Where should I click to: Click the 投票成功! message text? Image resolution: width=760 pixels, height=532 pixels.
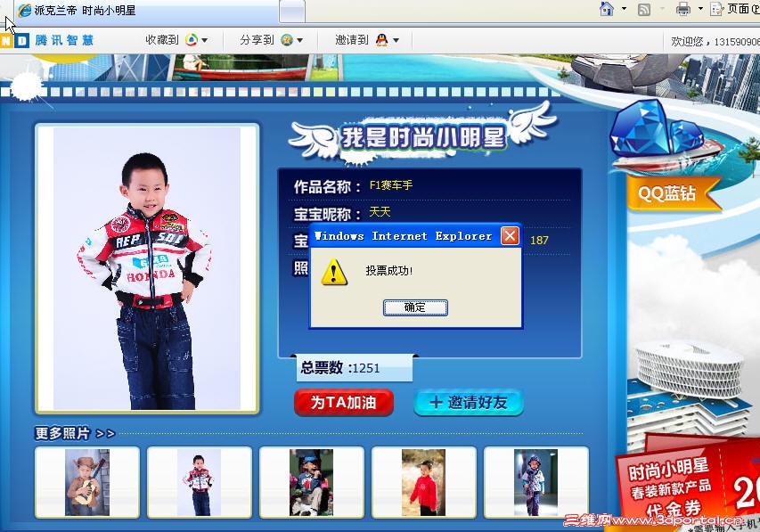point(388,271)
